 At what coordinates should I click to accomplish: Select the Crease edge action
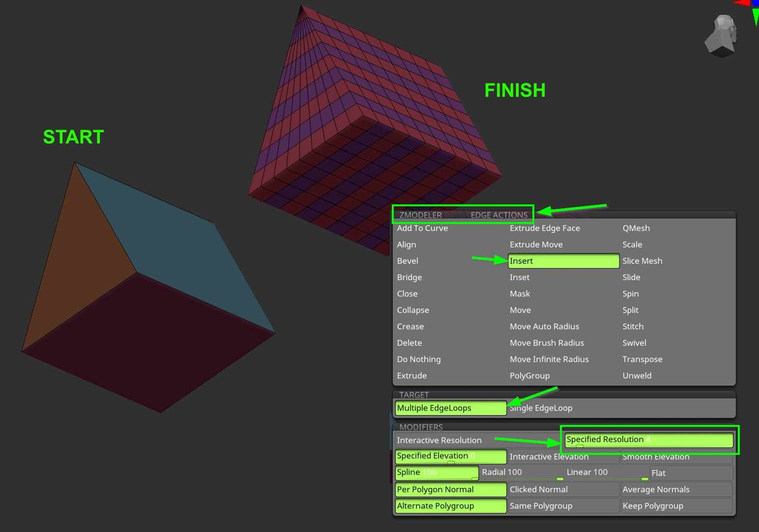(x=410, y=326)
